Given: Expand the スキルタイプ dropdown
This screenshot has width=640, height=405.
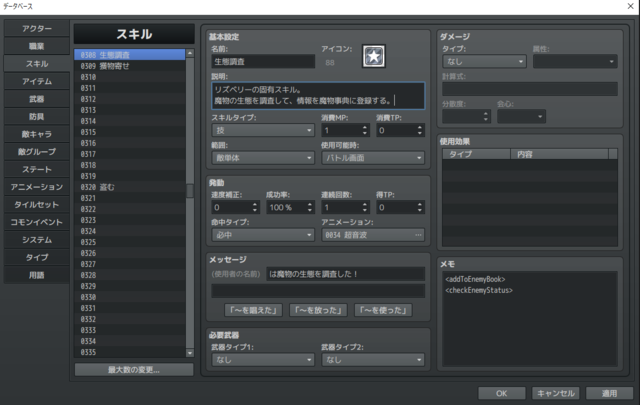Looking at the screenshot, I should coord(263,130).
